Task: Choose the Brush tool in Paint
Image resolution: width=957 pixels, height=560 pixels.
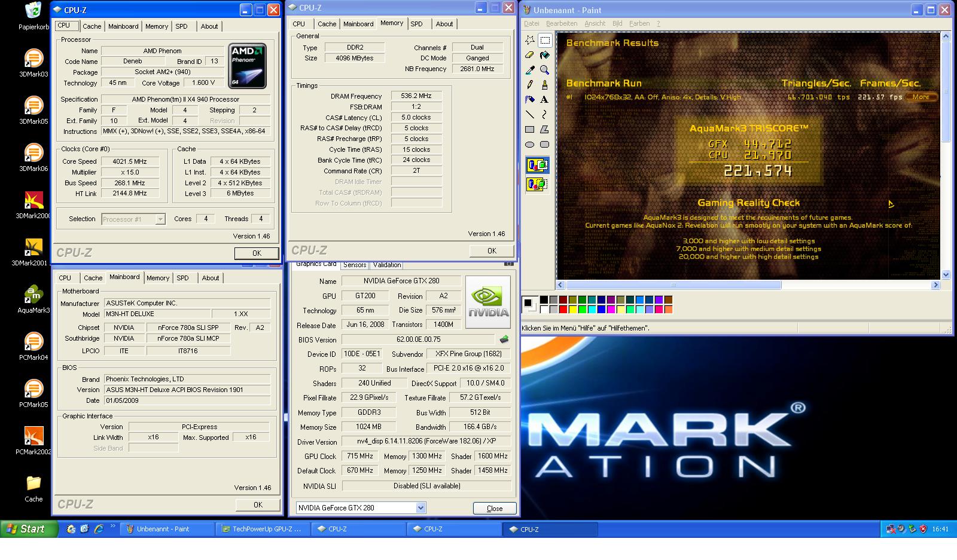Action: [545, 85]
